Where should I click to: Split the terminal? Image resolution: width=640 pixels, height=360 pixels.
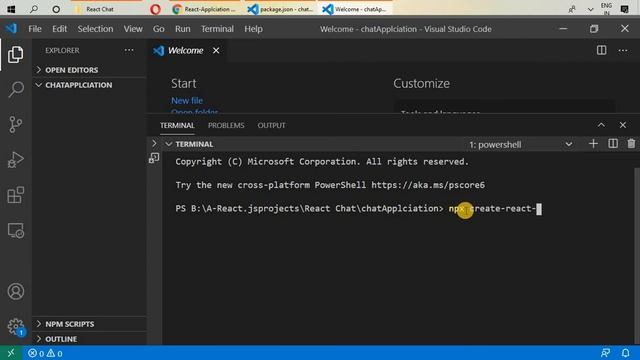coord(613,144)
